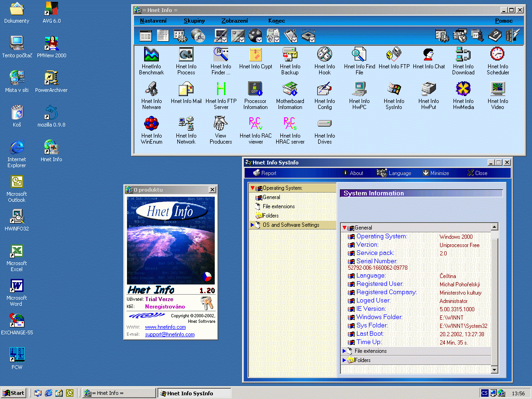Expand OS and Software Settings tree node
The width and height of the screenshot is (532, 399).
[x=252, y=225]
